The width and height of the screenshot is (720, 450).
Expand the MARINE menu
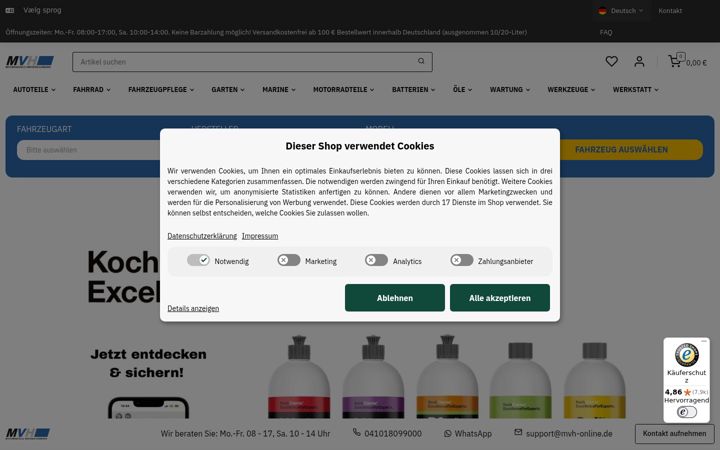[x=279, y=90]
